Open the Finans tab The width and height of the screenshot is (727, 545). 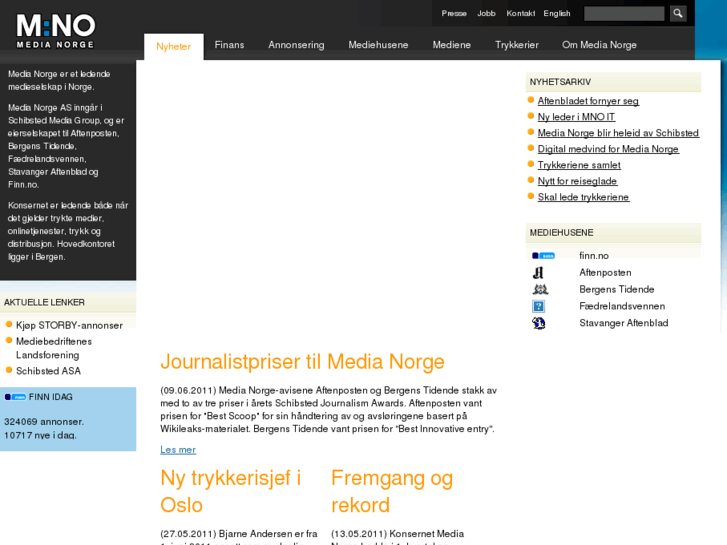tap(229, 45)
